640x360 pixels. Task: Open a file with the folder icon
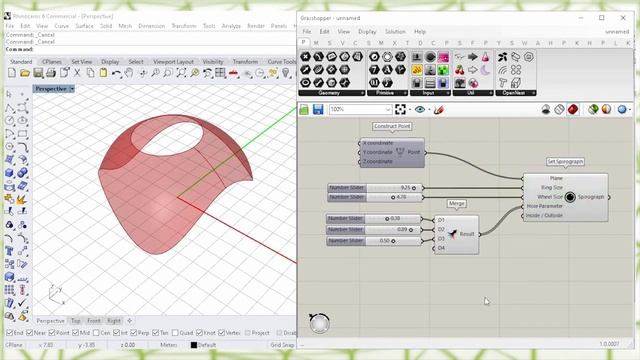25,73
